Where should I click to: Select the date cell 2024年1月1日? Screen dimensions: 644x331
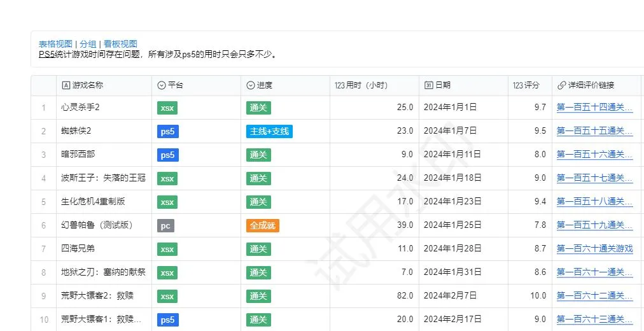[464, 108]
